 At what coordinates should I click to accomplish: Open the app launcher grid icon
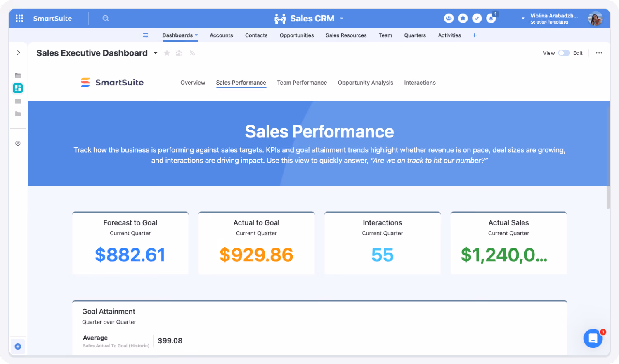click(19, 18)
